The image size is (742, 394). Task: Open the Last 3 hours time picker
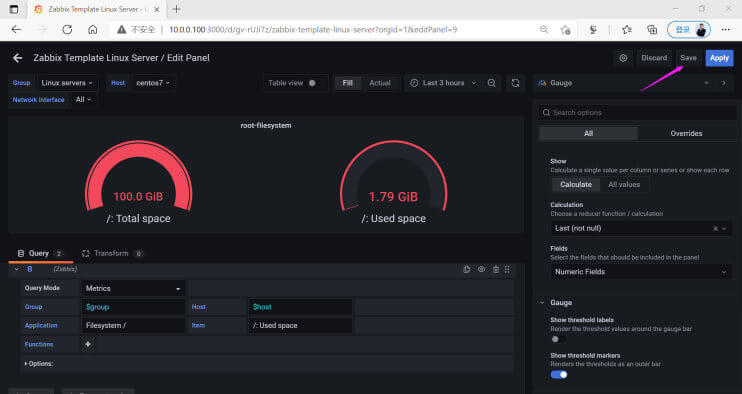point(443,83)
